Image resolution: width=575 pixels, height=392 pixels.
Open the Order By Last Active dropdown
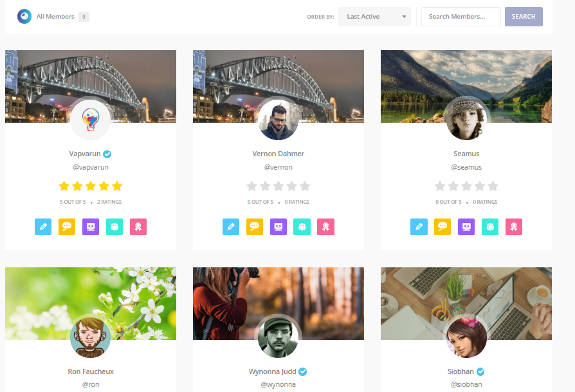point(374,17)
